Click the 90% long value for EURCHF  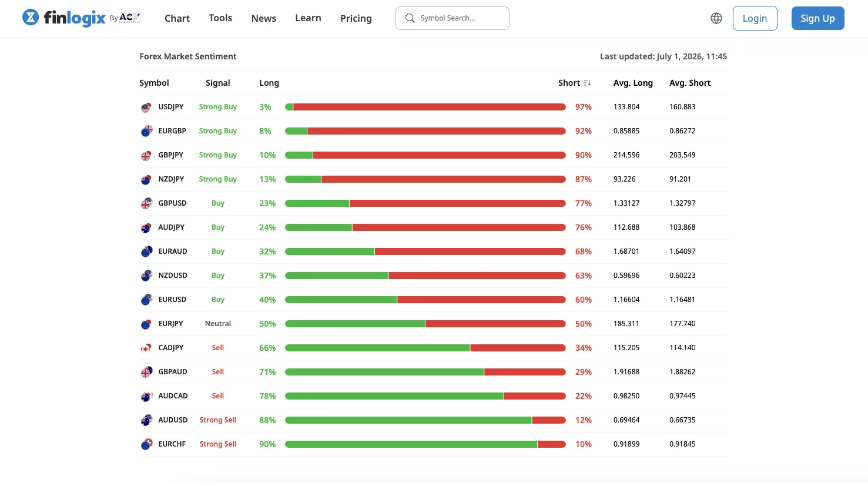(267, 444)
